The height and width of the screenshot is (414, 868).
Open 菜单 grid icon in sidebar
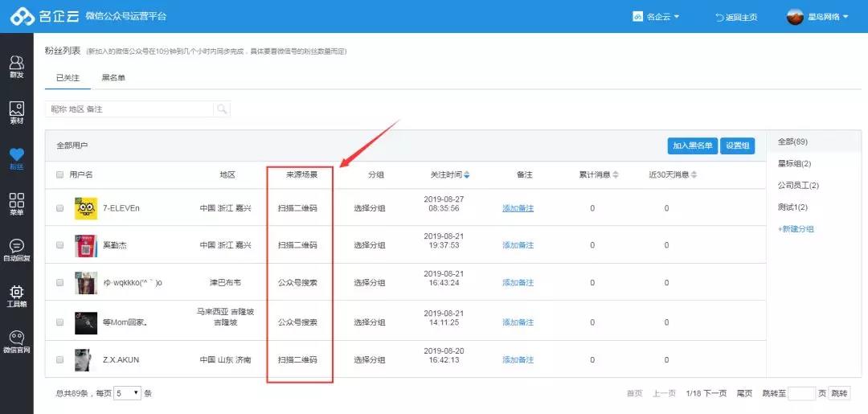click(16, 204)
